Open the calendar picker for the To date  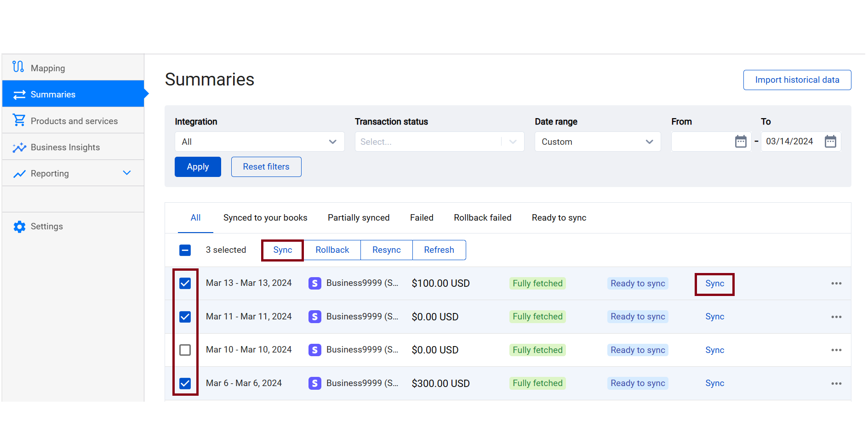(x=830, y=142)
